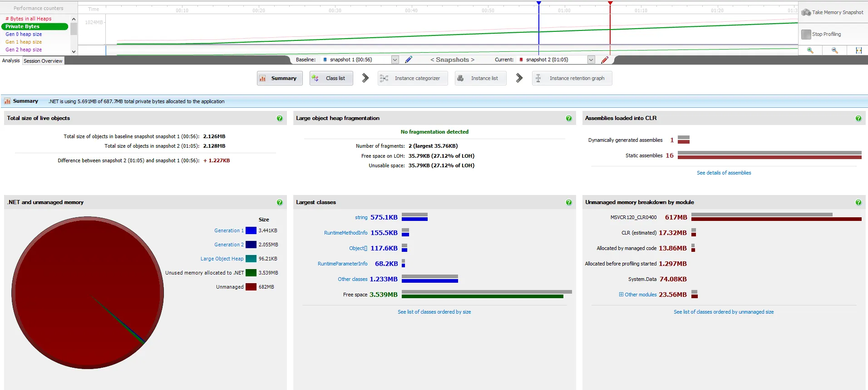
Task: Click the "617MB" MSVCR120_CLR0400 value
Action: click(676, 217)
